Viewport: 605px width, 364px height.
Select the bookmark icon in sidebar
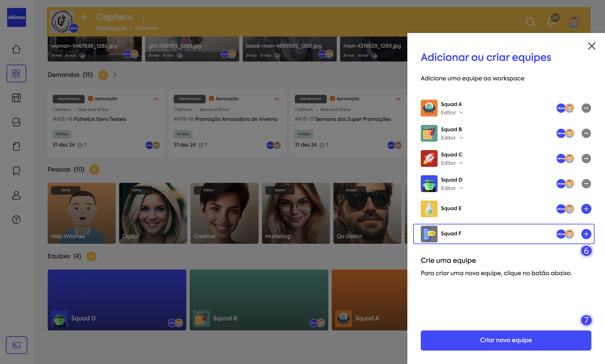16,171
